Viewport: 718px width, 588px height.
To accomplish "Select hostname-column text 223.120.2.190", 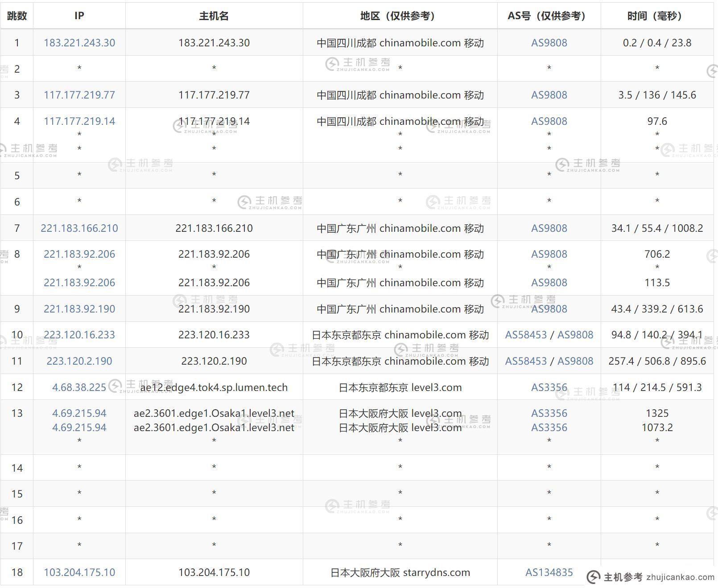I will (x=214, y=361).
